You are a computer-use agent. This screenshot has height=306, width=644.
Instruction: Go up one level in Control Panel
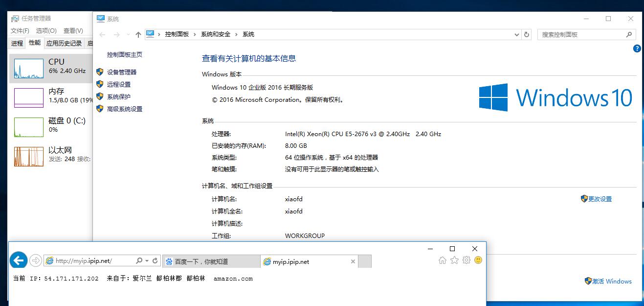138,35
